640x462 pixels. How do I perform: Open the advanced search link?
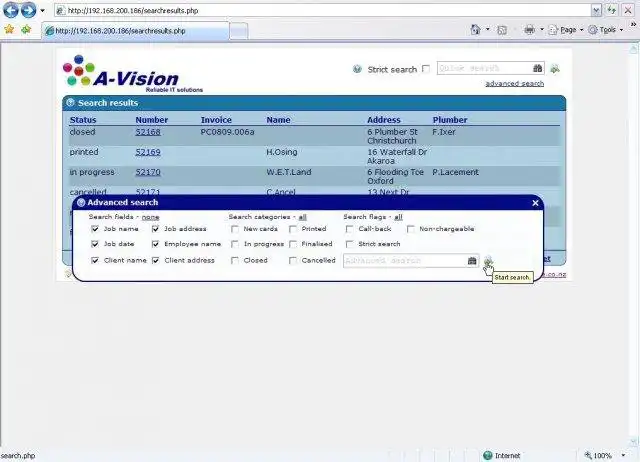514,83
